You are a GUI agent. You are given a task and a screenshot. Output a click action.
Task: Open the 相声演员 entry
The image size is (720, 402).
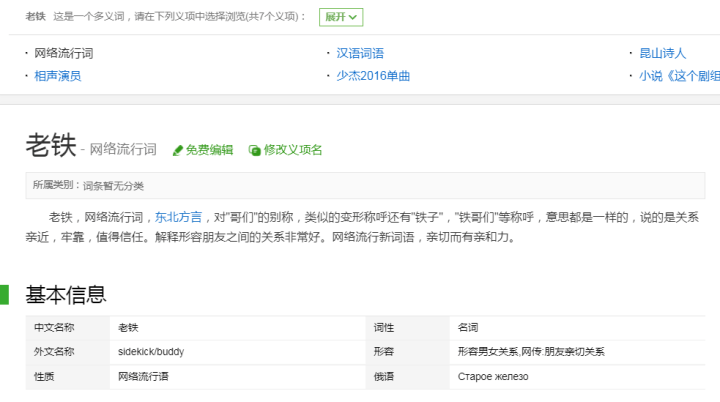(58, 76)
